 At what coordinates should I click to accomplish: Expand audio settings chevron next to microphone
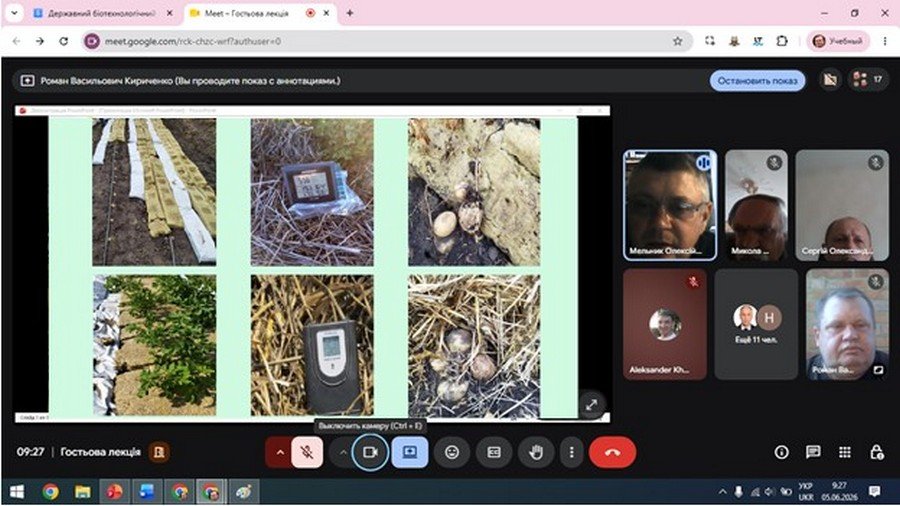(280, 452)
